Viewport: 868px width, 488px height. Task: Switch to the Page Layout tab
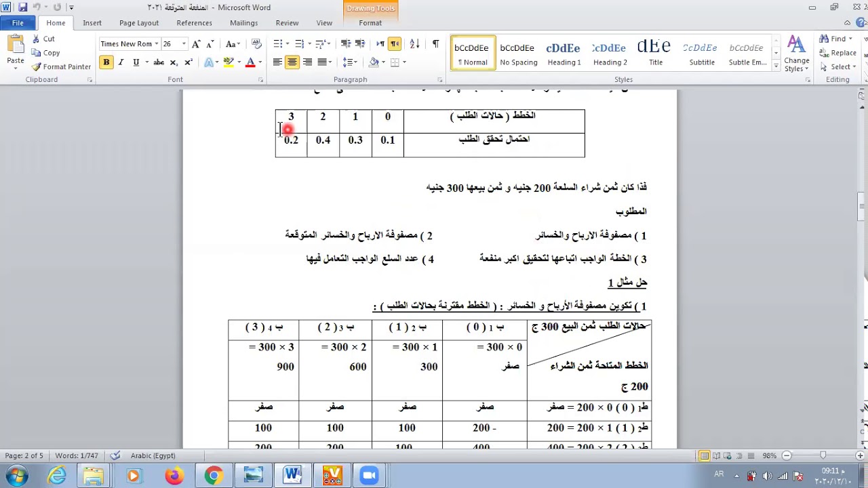(139, 23)
